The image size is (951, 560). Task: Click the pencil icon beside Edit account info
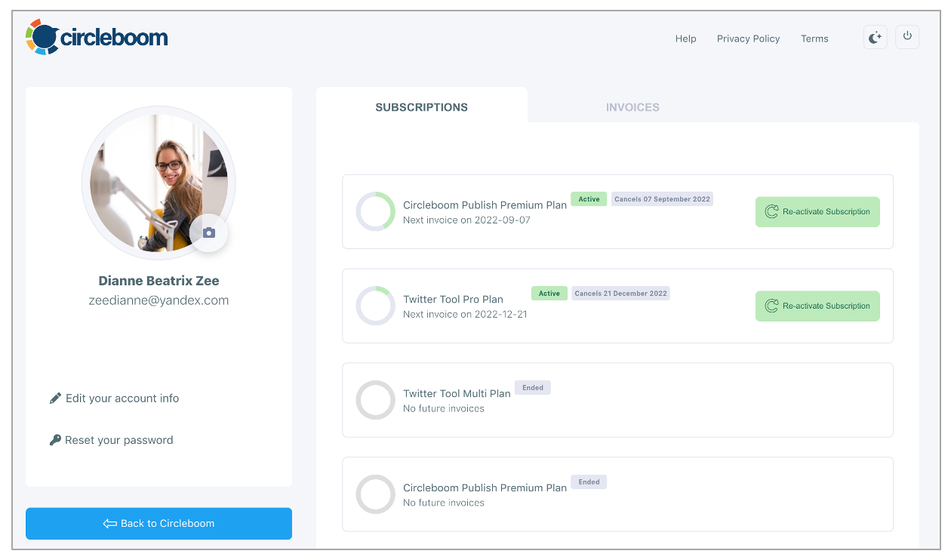[55, 398]
